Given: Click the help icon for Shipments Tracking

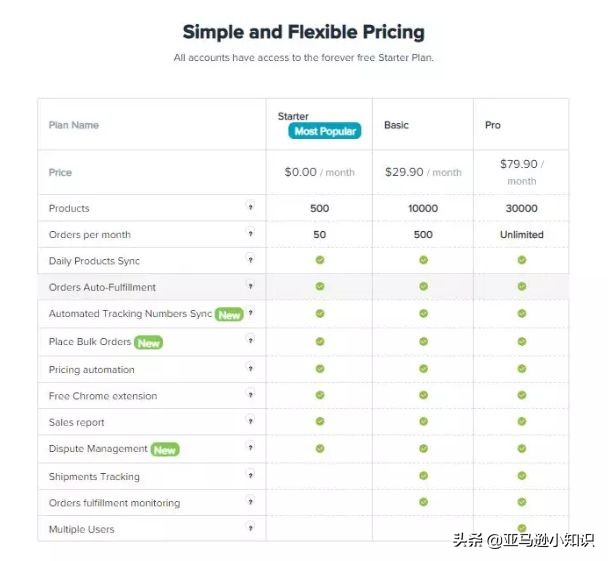Looking at the screenshot, I should (x=250, y=475).
